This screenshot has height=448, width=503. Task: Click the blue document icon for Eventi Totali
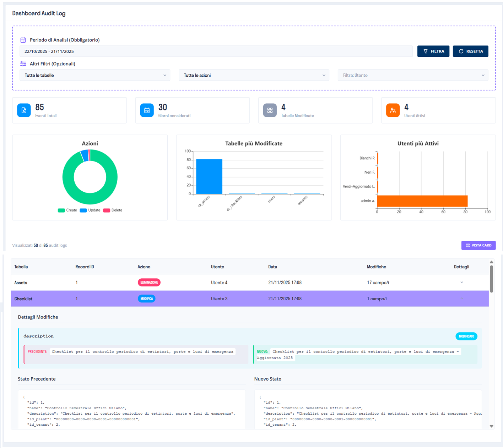(24, 110)
